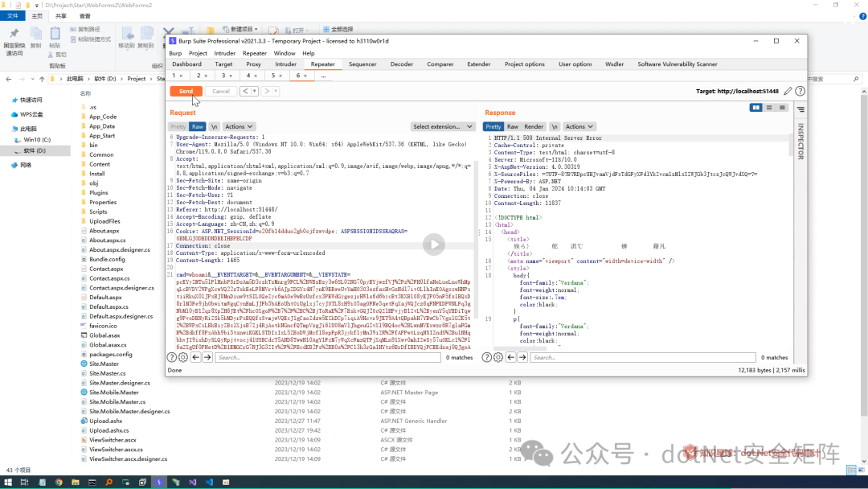Open response search settings gear icon
Screen dimensions: 868x489
click(498, 358)
